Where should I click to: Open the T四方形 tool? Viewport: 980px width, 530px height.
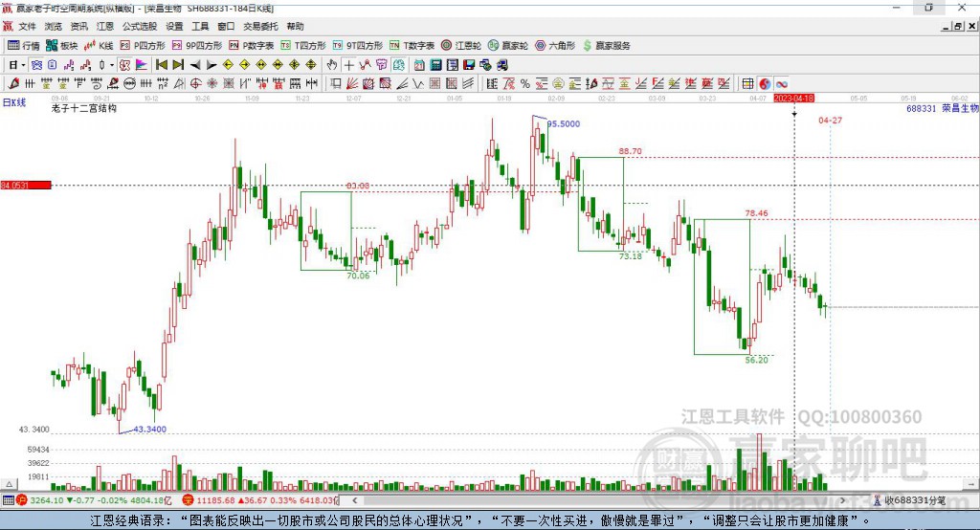(303, 46)
